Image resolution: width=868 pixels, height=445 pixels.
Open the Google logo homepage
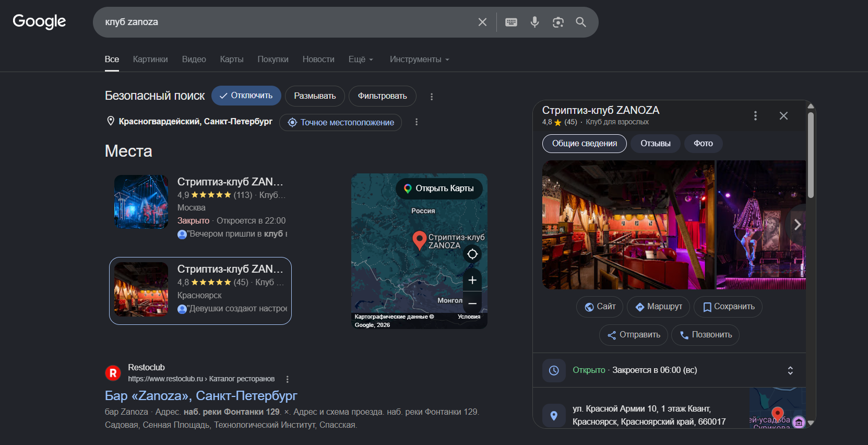39,21
